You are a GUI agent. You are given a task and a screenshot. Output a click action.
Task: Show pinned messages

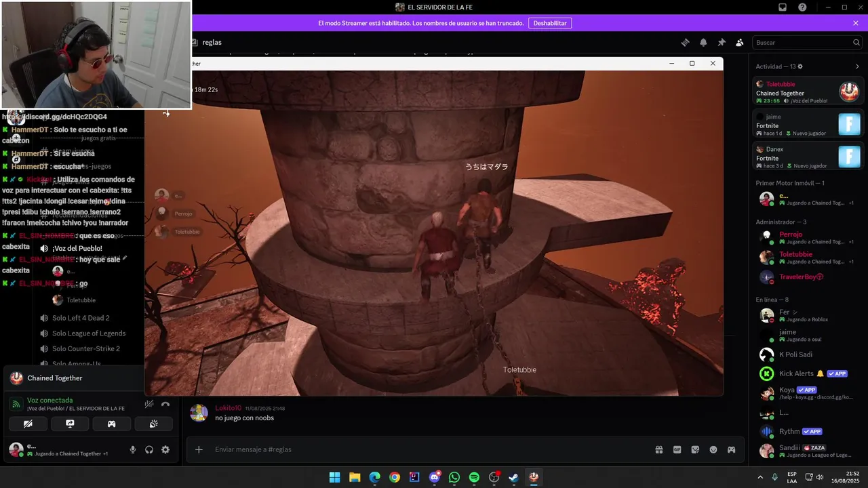click(722, 42)
